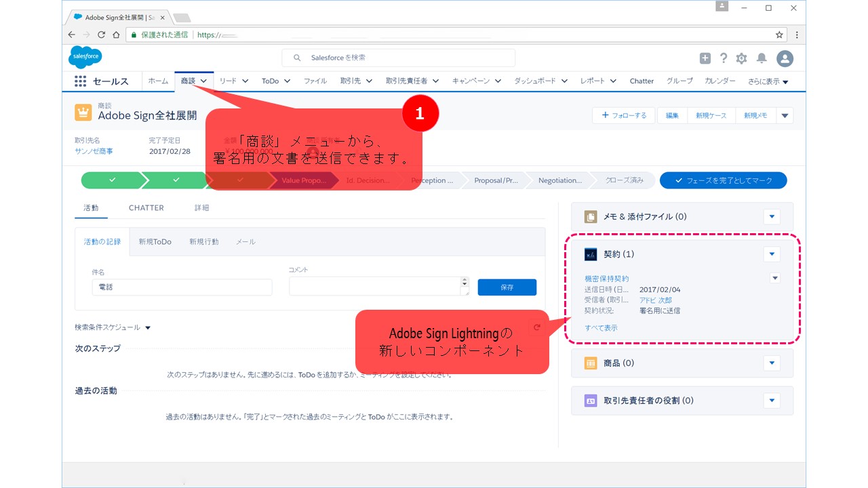
Task: Open the help question mark icon
Action: [724, 58]
